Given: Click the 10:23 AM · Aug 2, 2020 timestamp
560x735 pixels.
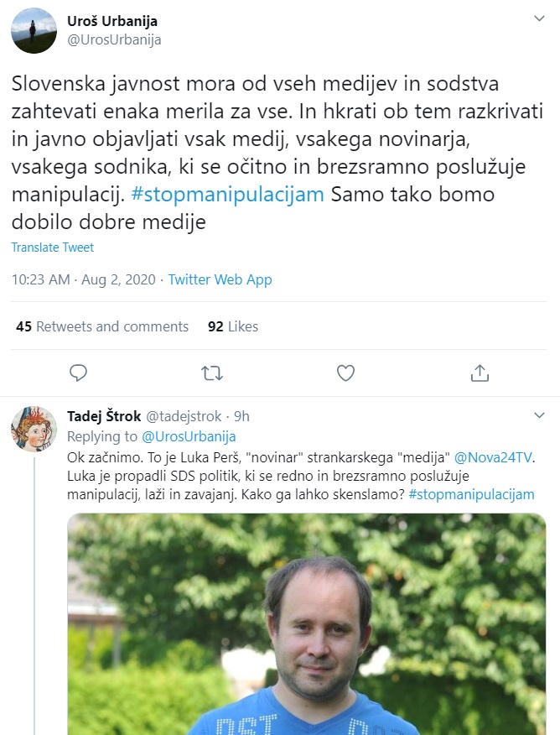Looking at the screenshot, I should pyautogui.click(x=84, y=280).
